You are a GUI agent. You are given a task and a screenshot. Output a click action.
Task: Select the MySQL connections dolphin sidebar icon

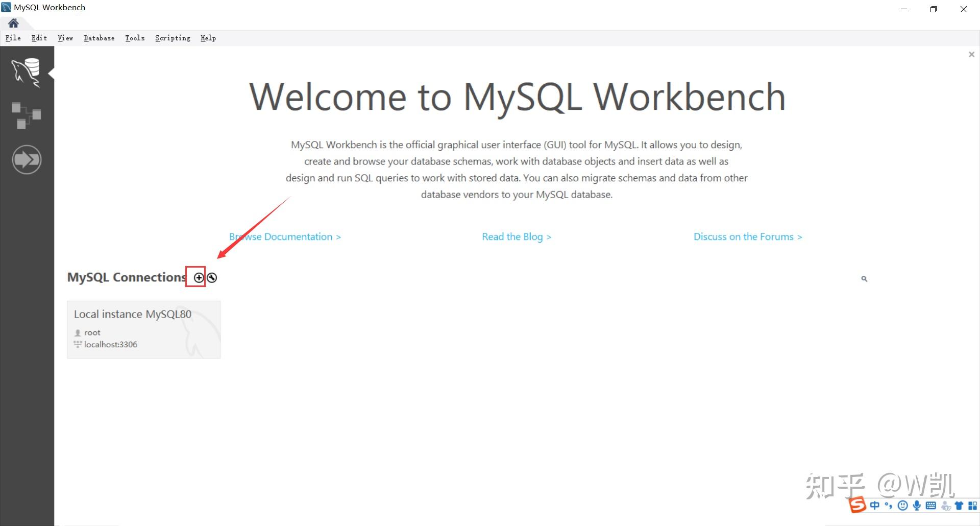click(27, 72)
